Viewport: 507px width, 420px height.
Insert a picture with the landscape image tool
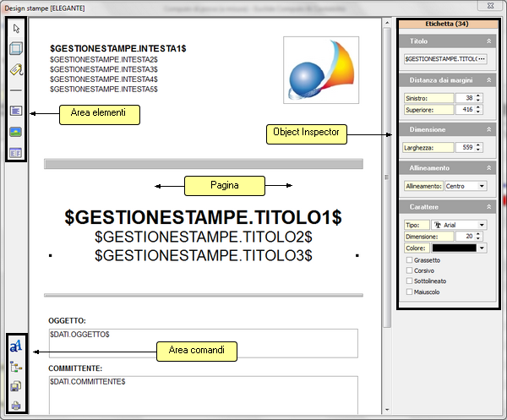[x=16, y=132]
